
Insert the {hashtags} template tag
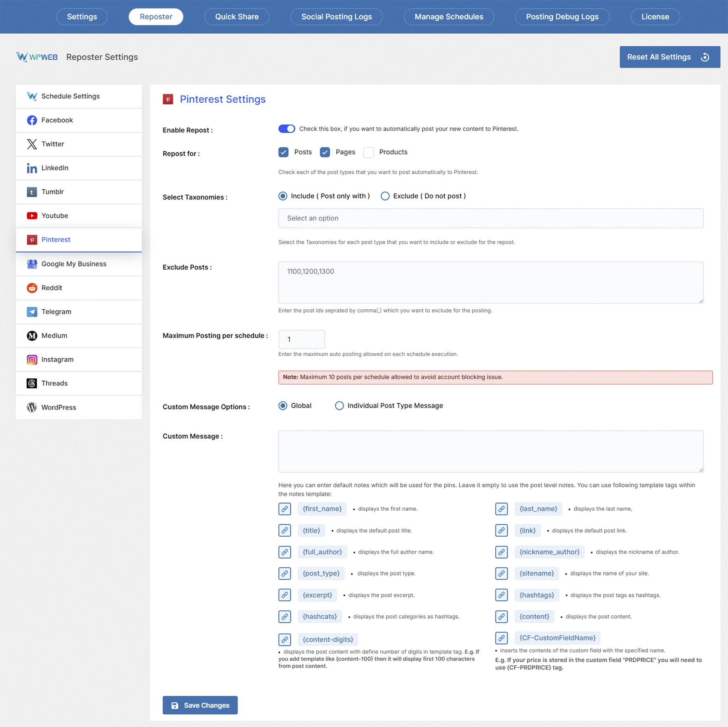click(537, 595)
